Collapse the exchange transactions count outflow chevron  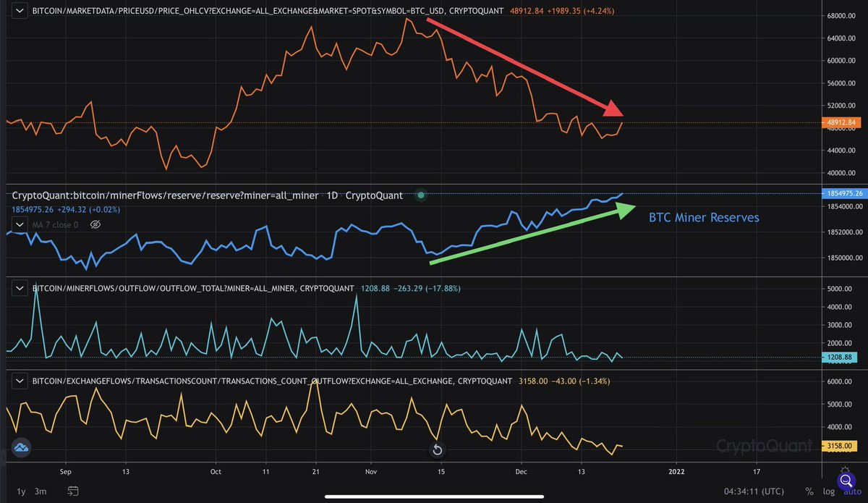point(20,379)
